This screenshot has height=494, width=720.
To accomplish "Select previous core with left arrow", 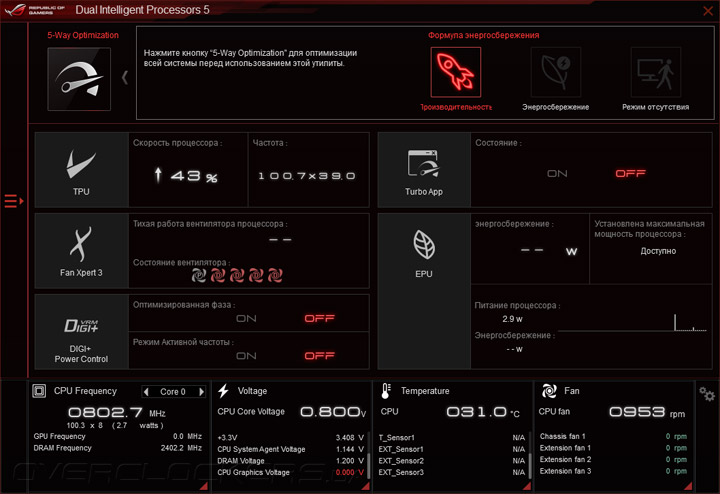I will click(x=146, y=392).
